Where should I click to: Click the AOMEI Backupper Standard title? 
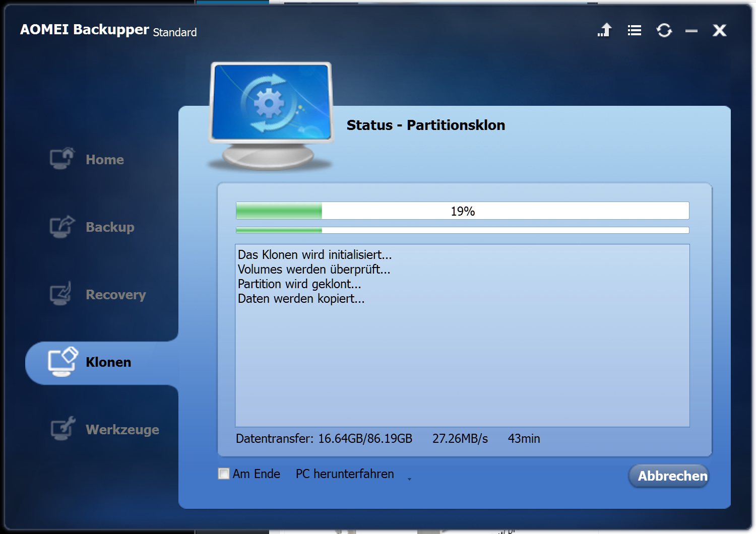108,30
